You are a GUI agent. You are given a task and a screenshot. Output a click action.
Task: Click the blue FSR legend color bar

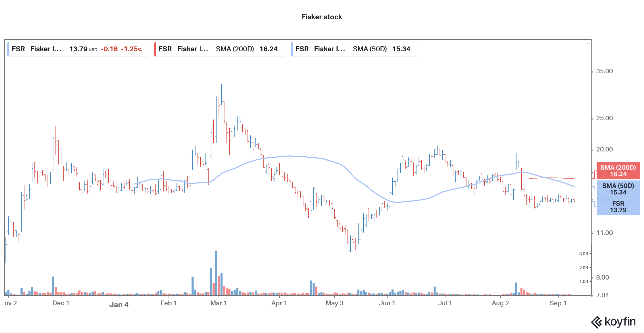(8, 49)
